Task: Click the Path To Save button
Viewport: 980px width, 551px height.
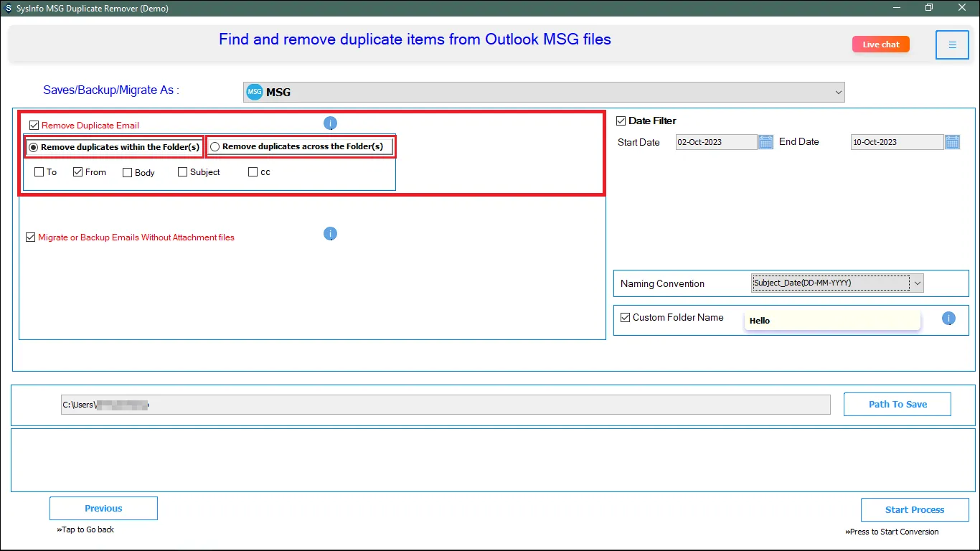Action: [x=897, y=404]
